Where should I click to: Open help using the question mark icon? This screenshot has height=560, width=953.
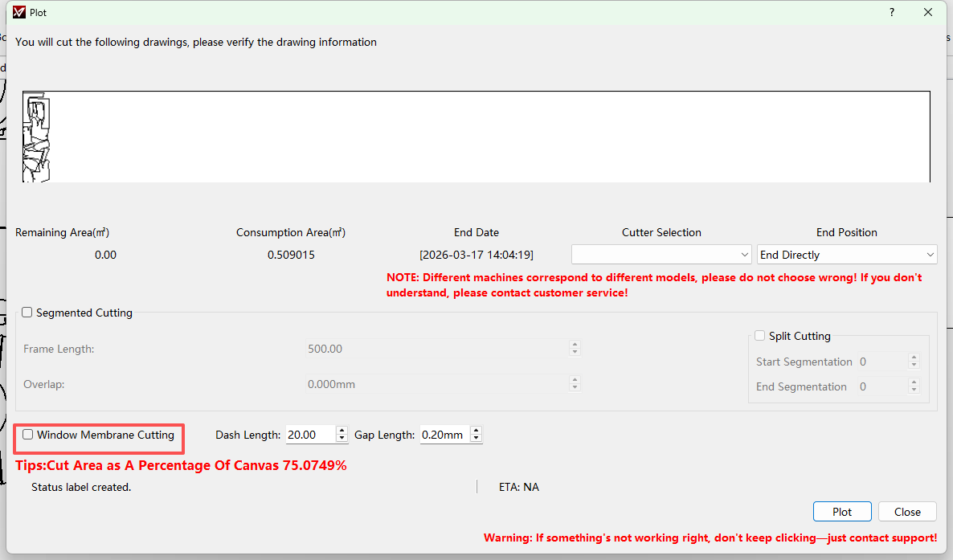[890, 12]
